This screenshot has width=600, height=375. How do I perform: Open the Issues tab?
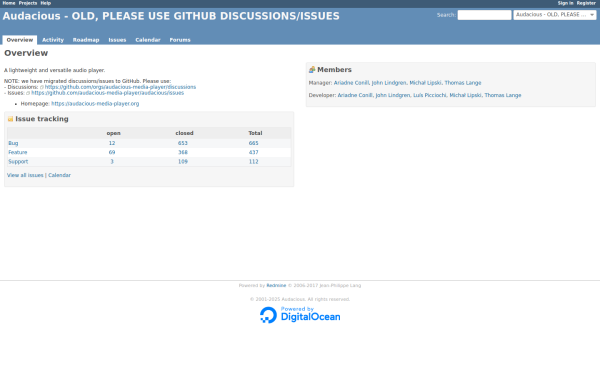(x=117, y=40)
